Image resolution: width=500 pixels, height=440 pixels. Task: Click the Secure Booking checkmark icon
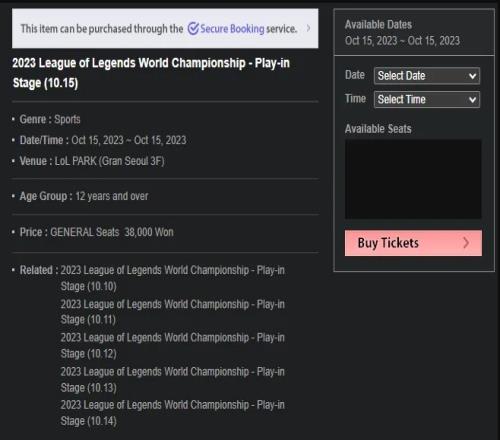pos(193,29)
